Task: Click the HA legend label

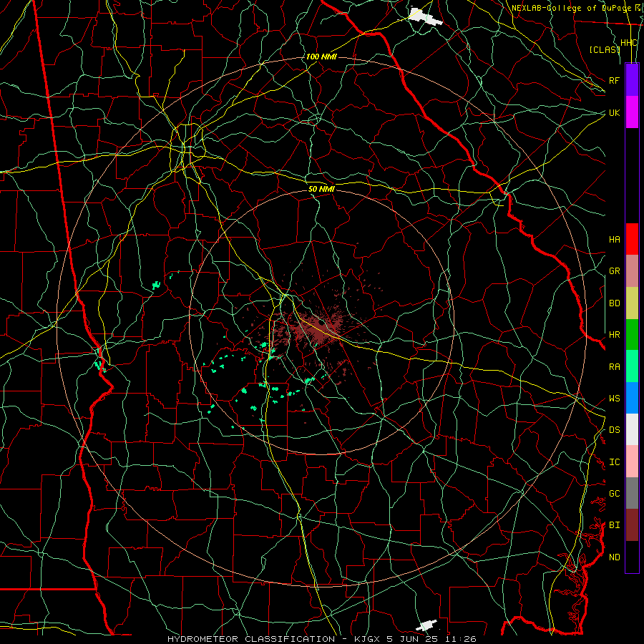Action: click(x=614, y=239)
